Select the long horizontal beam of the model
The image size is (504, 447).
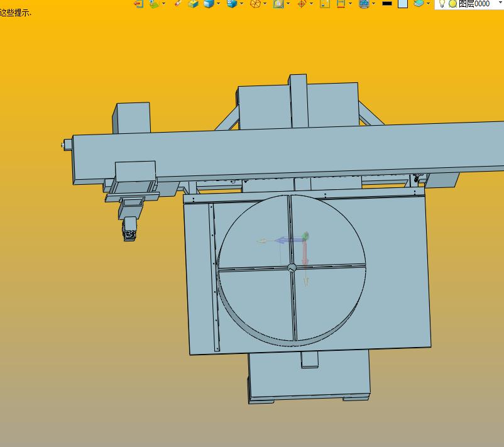pyautogui.click(x=289, y=151)
